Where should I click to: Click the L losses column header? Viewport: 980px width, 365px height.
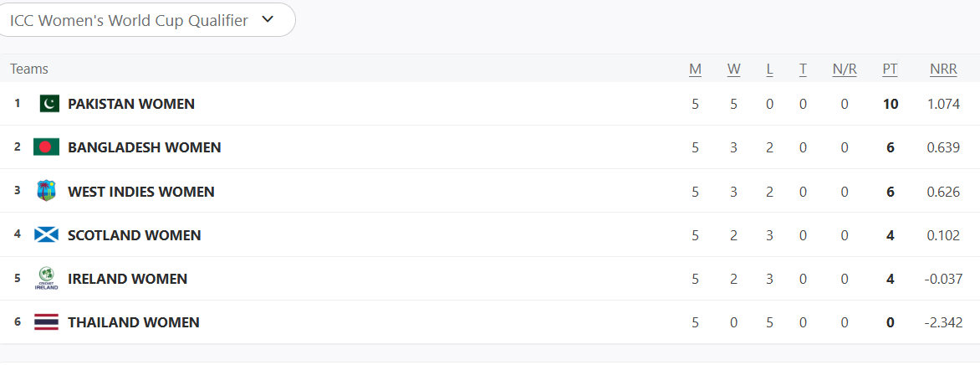[769, 69]
